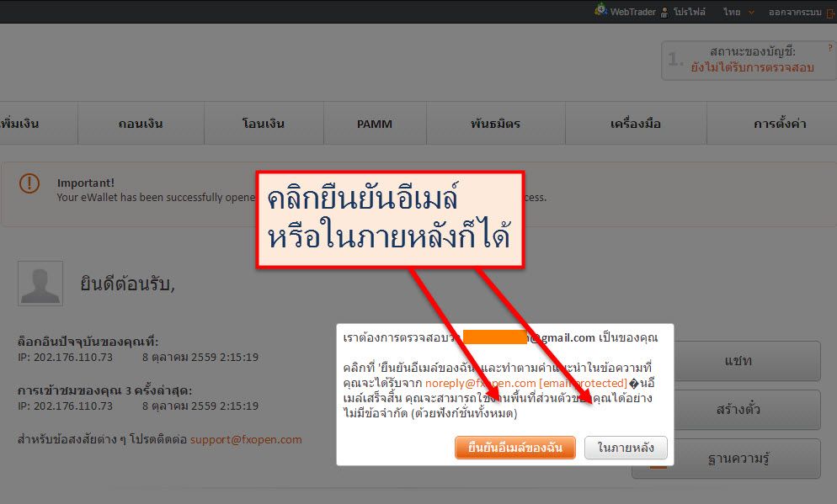Click the สร้างตั๋ว create ticket button

coord(738,410)
